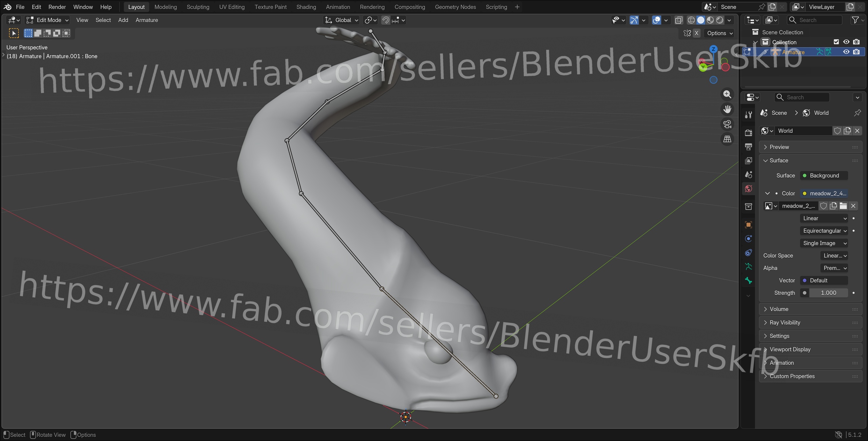
Task: Select the Tweak tool arrow icon
Action: coord(14,33)
